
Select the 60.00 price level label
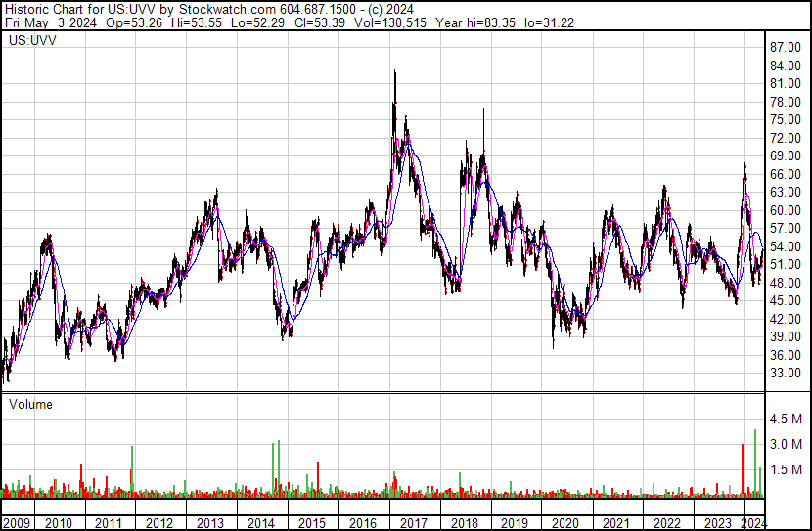(x=786, y=210)
